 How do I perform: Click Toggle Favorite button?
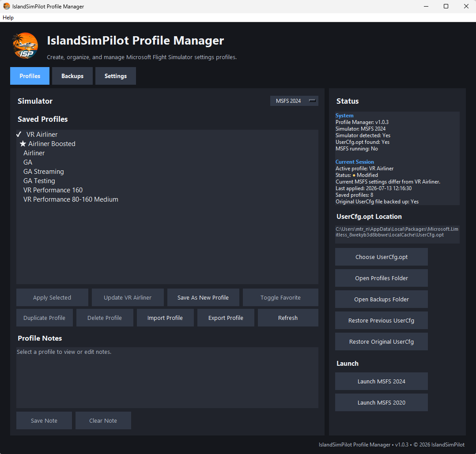(280, 297)
